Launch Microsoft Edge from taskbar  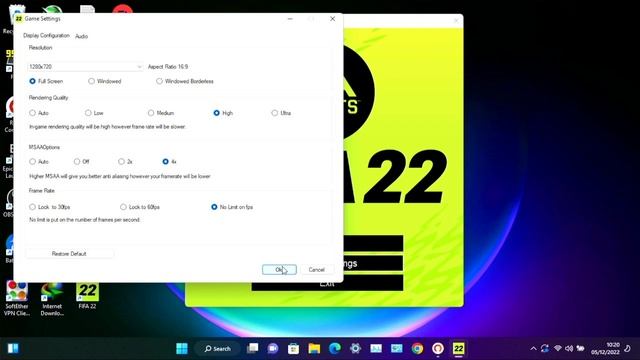[x=335, y=349]
